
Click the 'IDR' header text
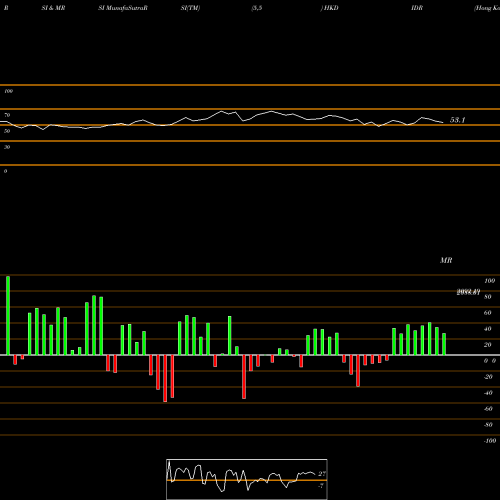(x=417, y=8)
